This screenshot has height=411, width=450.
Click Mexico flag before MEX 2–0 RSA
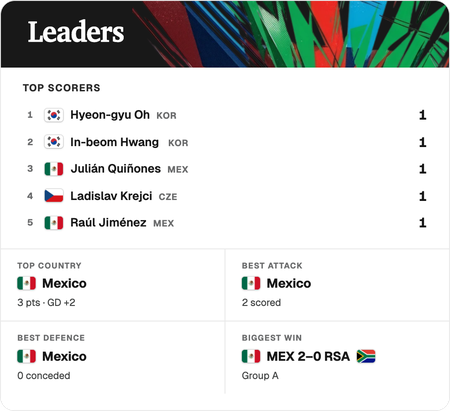point(251,356)
